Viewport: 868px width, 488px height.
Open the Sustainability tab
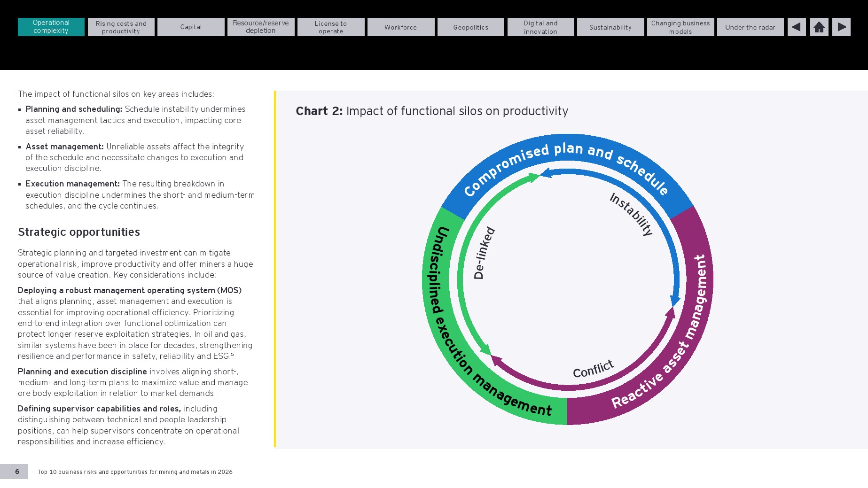point(610,27)
